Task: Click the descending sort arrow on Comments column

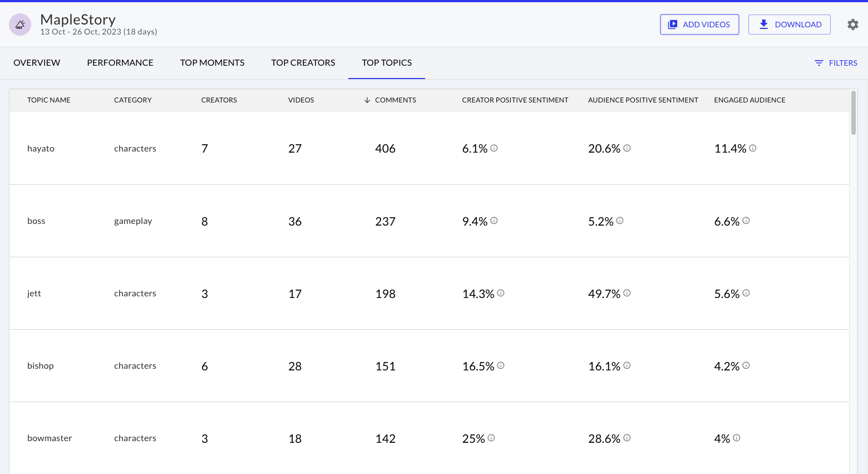Action: coord(367,100)
